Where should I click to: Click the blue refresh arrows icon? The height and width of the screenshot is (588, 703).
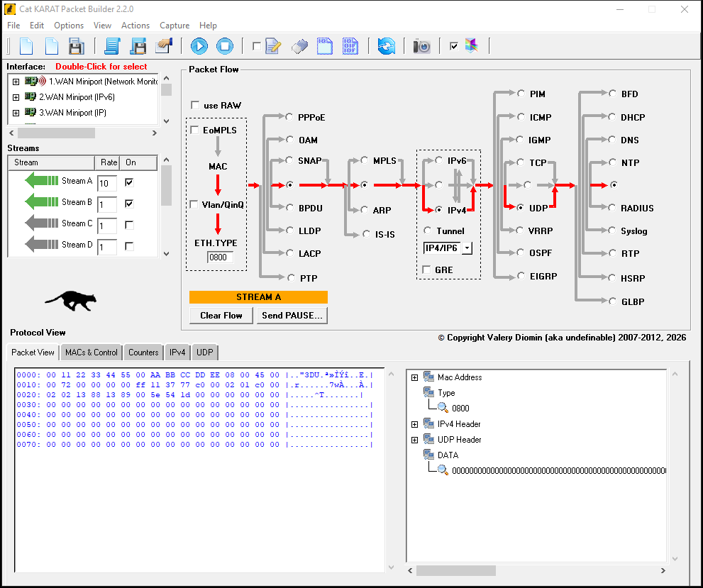click(386, 46)
